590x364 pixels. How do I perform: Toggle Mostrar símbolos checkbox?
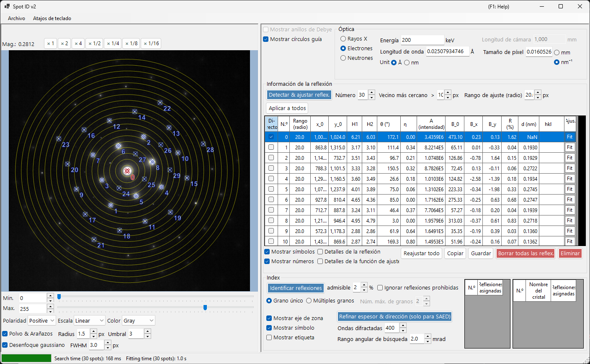(x=267, y=252)
